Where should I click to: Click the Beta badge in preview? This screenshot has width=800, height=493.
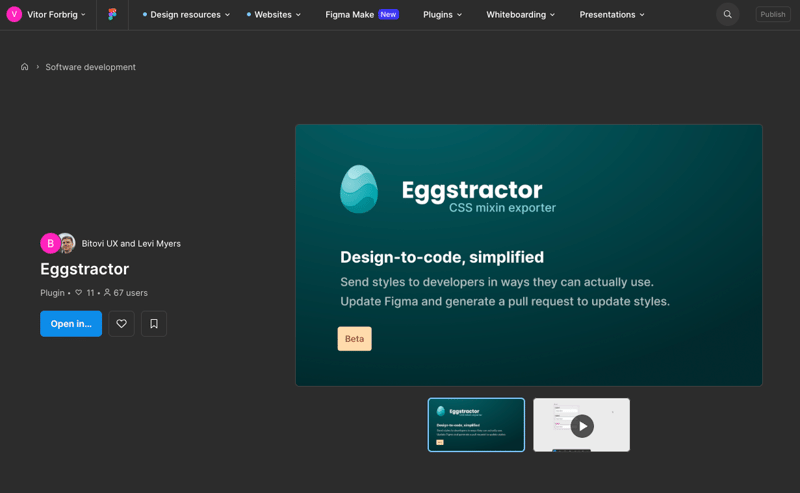[355, 338]
